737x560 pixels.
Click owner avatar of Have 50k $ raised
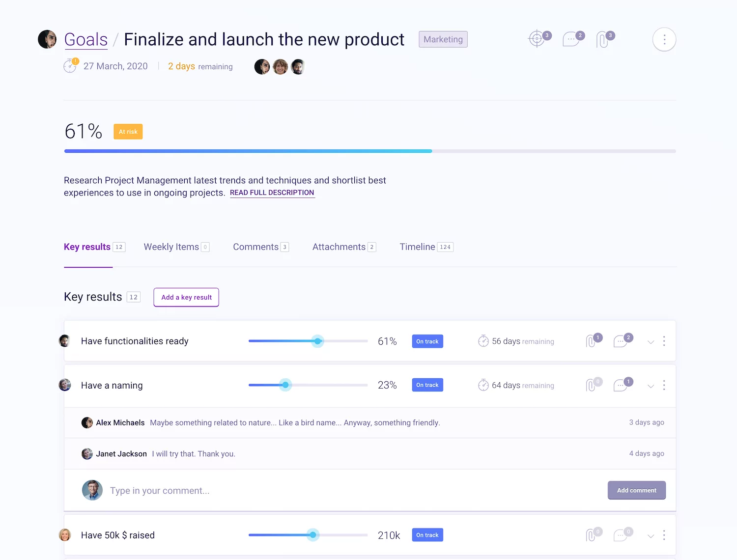[x=64, y=534]
